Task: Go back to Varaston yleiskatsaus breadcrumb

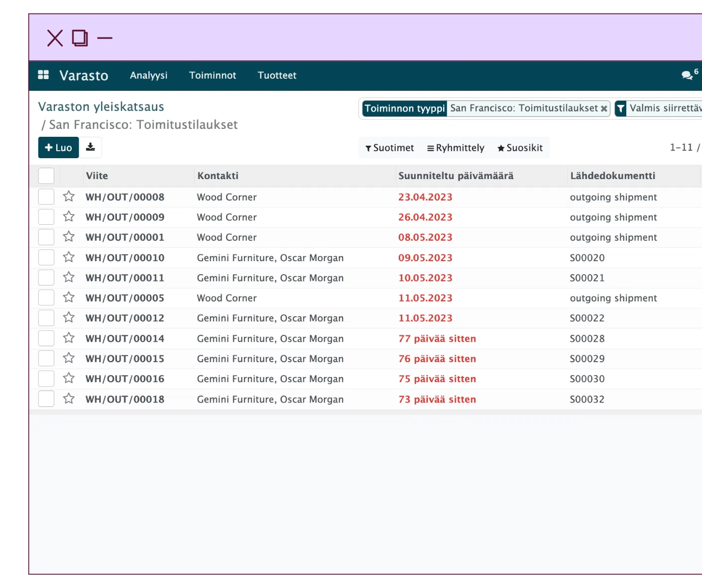Action: [x=101, y=106]
